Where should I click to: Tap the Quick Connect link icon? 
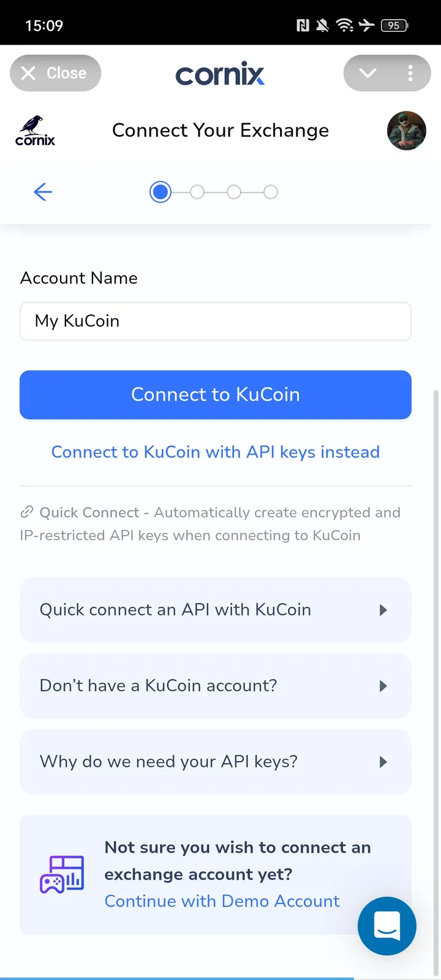point(27,512)
